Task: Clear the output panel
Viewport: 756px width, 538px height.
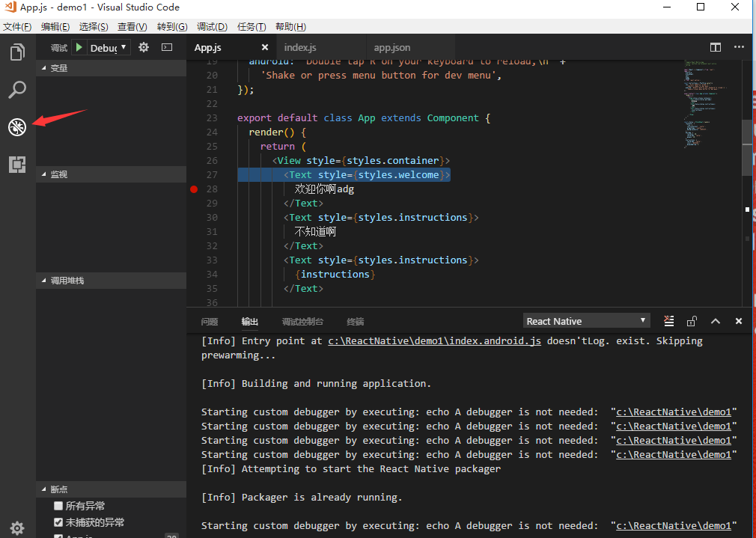Action: pyautogui.click(x=668, y=321)
